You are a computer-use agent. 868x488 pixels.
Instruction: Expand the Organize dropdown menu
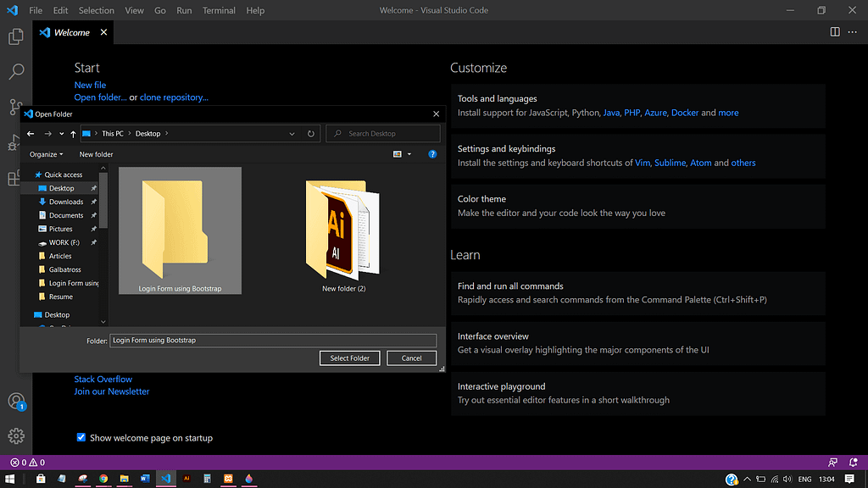46,154
